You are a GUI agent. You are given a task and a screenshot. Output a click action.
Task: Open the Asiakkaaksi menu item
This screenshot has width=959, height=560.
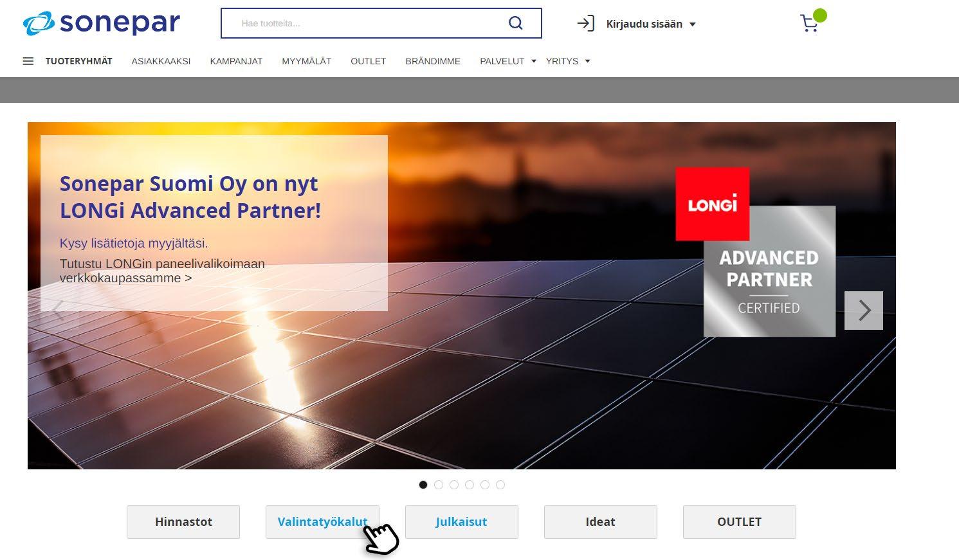click(161, 61)
